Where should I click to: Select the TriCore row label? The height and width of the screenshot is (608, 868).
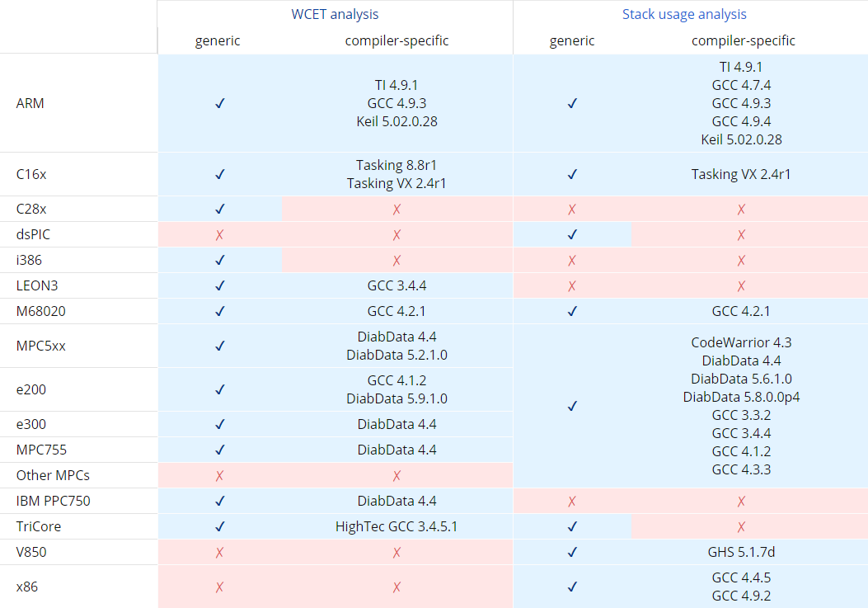(x=39, y=526)
